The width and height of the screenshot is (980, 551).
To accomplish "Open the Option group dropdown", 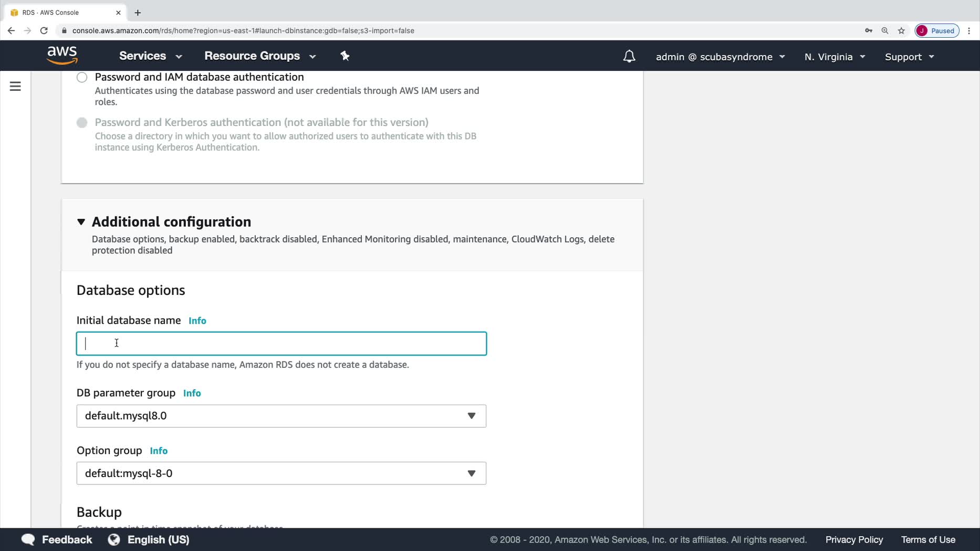I will coord(281,473).
